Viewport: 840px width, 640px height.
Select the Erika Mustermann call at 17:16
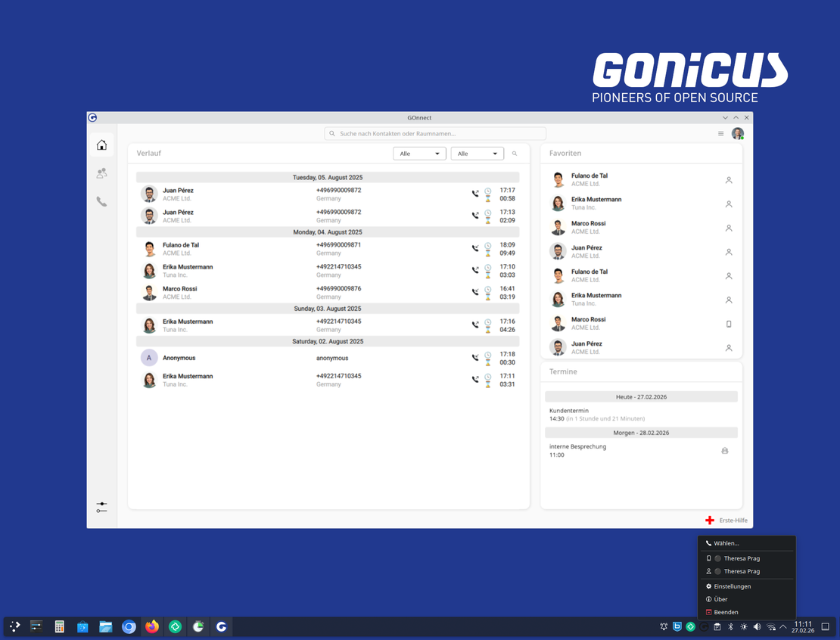point(328,325)
